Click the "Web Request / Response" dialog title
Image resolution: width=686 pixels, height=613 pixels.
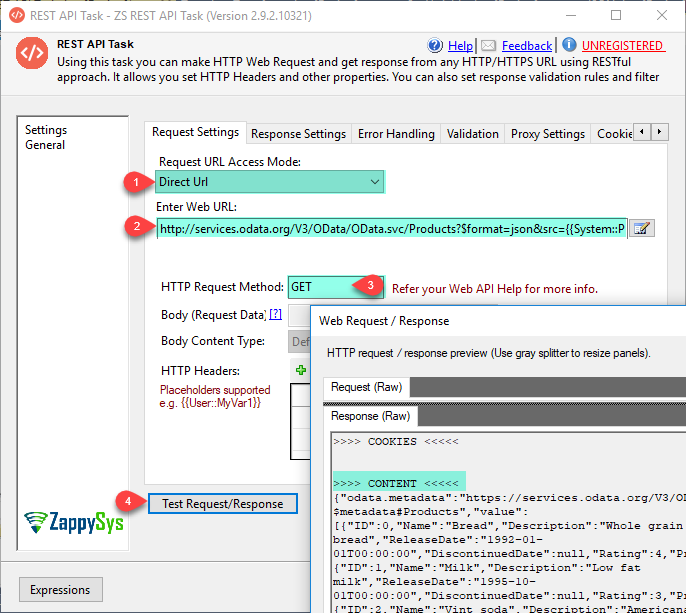(384, 321)
